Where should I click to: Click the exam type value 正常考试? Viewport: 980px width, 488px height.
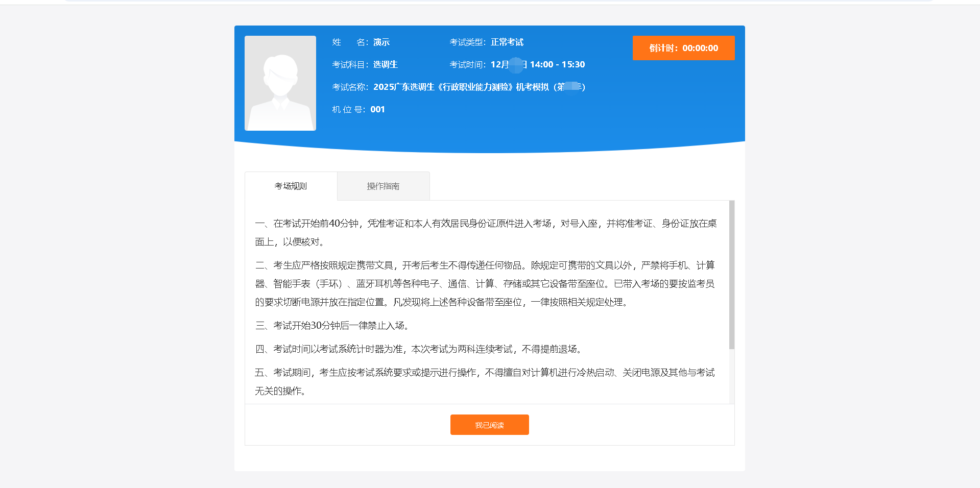coord(507,42)
